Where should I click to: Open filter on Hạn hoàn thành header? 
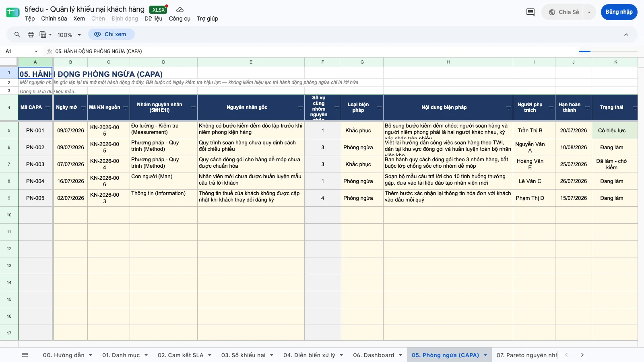(x=588, y=108)
